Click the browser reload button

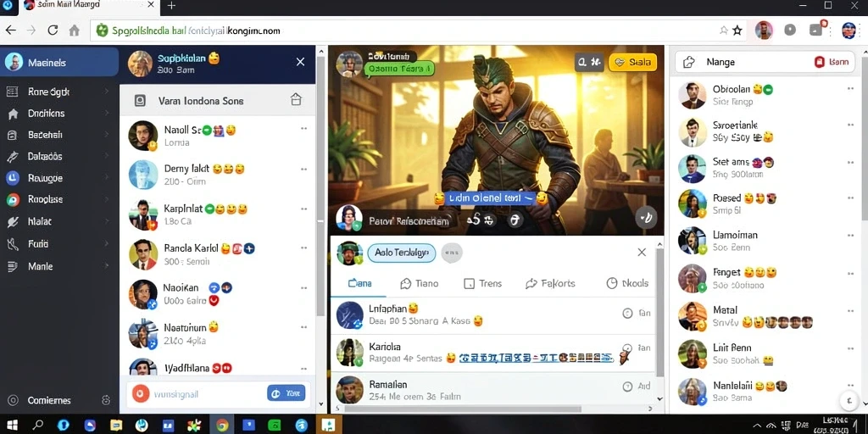click(53, 31)
